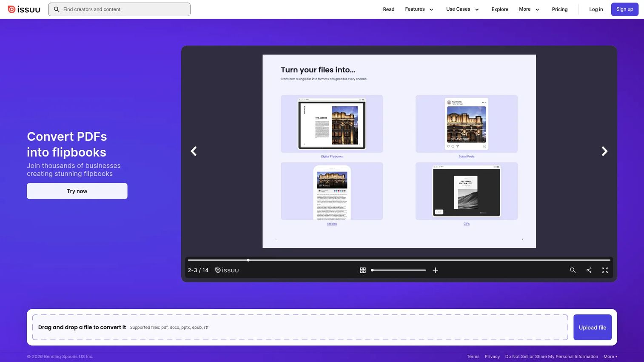This screenshot has height=362, width=644.
Task: Click the search magnifier in the header field
Action: (x=57, y=9)
